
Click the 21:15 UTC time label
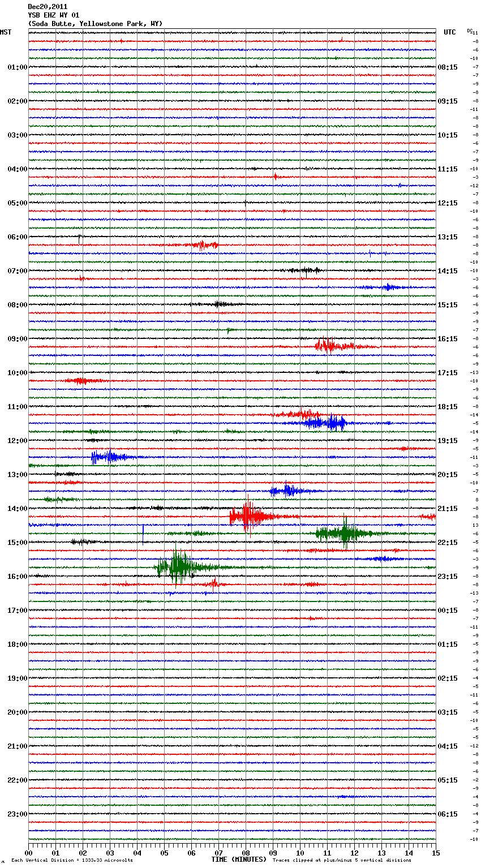point(448,509)
